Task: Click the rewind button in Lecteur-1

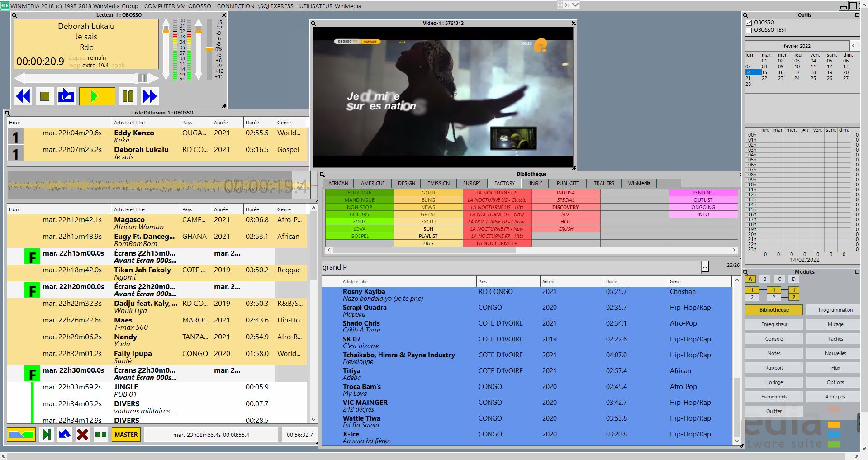Action: (x=23, y=96)
